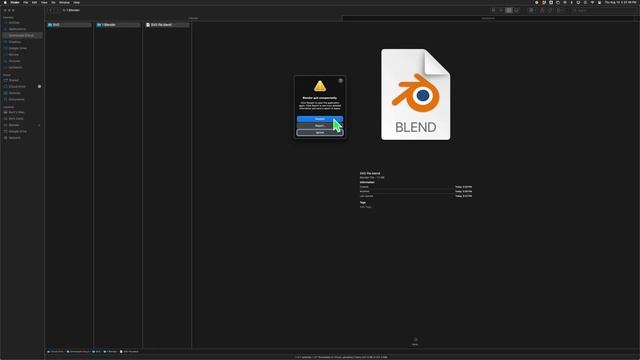Click 1 Blender in the bottom path bar
The width and height of the screenshot is (640, 360).
111,351
